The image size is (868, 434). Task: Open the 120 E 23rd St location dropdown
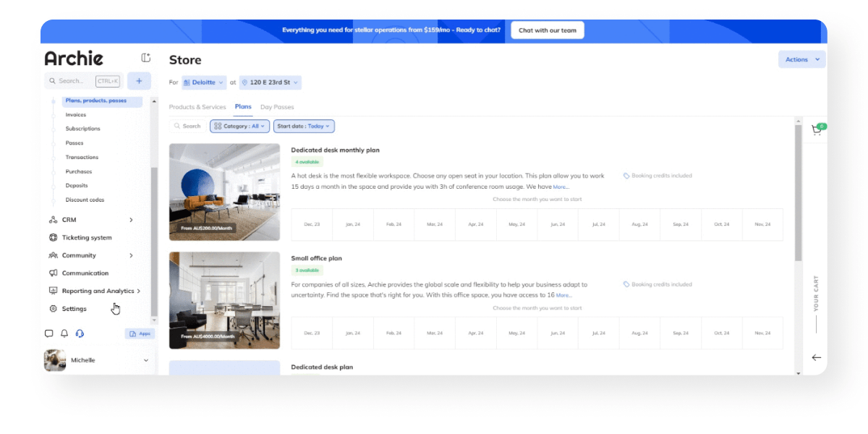[270, 82]
